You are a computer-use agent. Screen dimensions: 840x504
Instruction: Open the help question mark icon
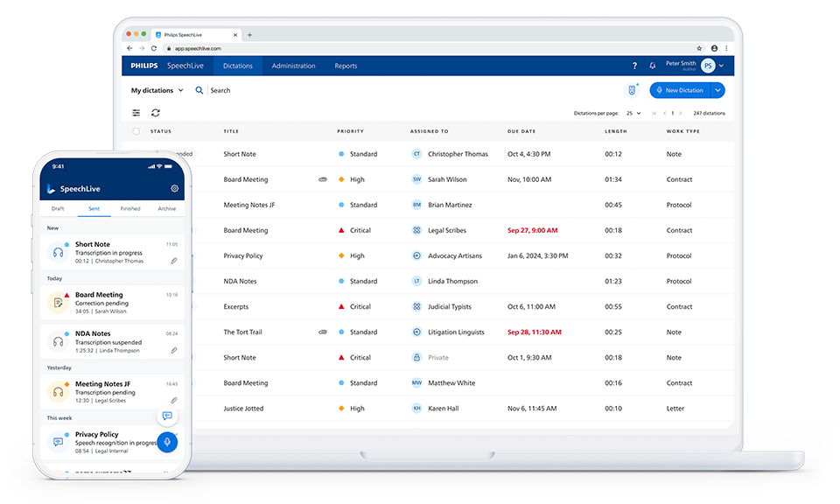(634, 66)
